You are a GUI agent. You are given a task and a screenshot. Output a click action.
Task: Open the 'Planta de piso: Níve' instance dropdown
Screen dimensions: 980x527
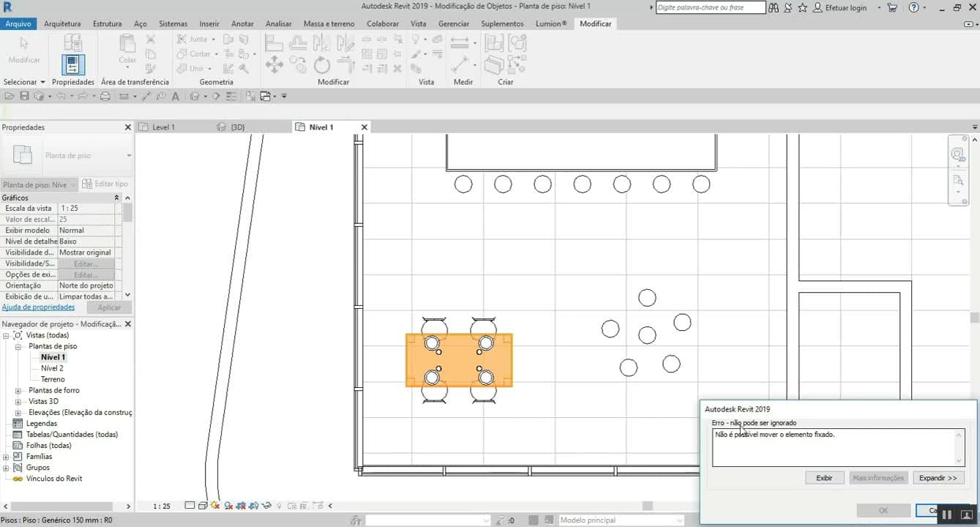point(39,184)
